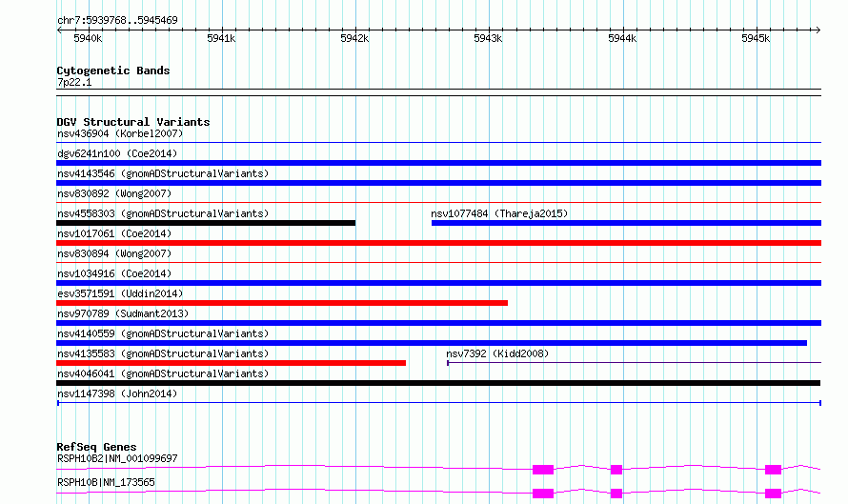Click the 5944k ruler tick label
This screenshot has height=504, width=848.
[622, 38]
